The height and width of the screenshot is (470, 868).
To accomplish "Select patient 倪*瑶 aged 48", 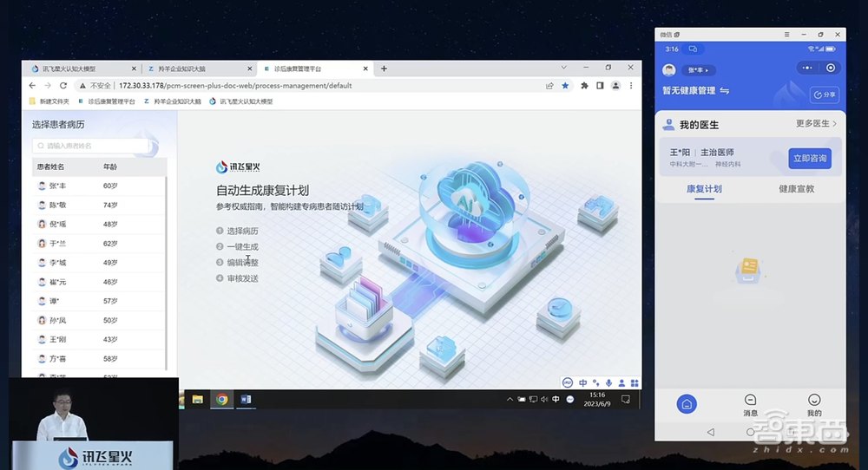I will [99, 225].
